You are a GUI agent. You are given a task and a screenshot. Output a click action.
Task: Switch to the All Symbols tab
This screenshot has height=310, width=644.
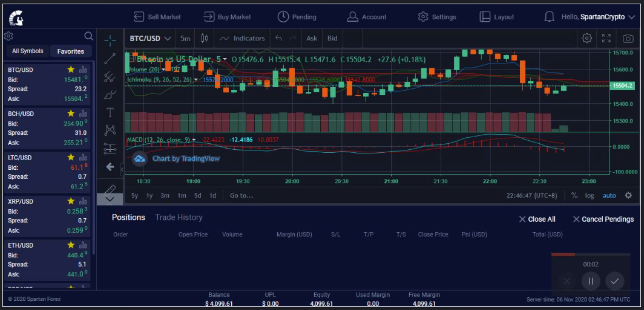(27, 51)
